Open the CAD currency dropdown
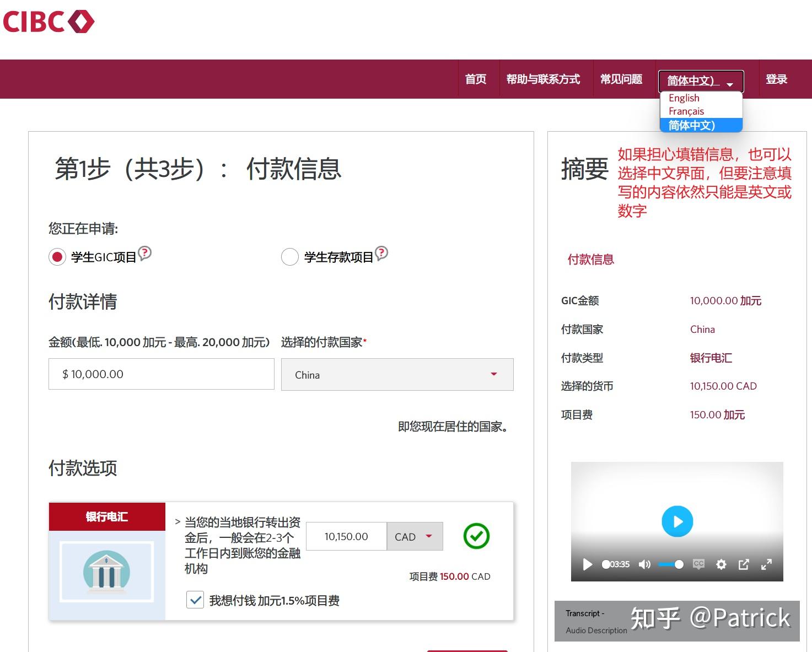Image resolution: width=812 pixels, height=652 pixels. (x=414, y=536)
